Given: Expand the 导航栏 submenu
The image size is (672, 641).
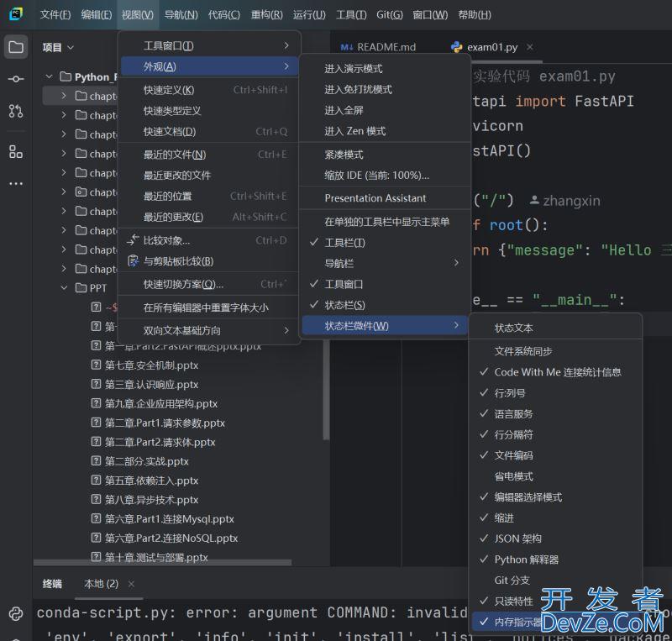Looking at the screenshot, I should tap(384, 263).
